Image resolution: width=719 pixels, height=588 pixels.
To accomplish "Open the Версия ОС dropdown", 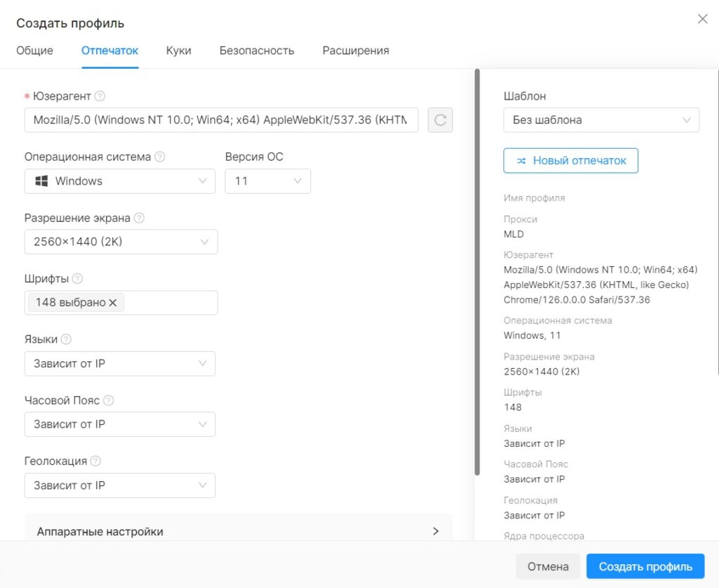I will coord(268,181).
